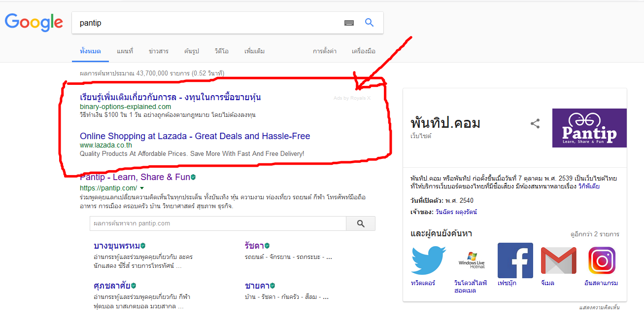
Task: Switch to the ข่าวสาร (News) tab
Action: [x=159, y=51]
